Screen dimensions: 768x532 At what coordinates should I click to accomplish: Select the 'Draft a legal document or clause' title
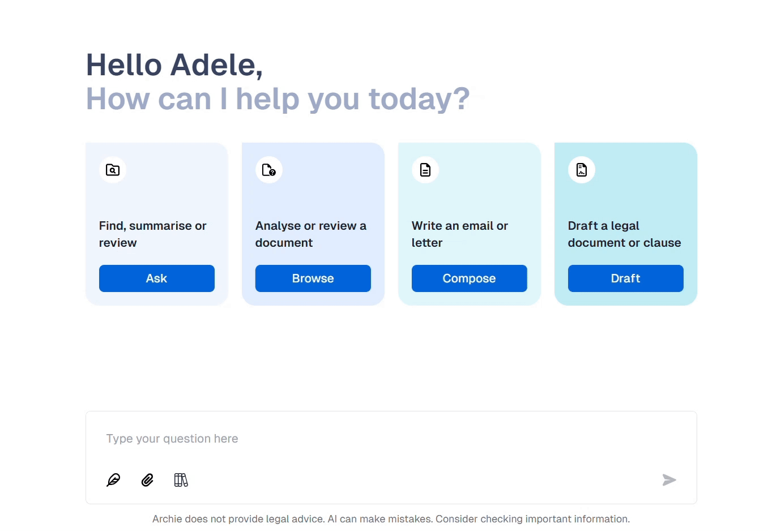pyautogui.click(x=625, y=234)
